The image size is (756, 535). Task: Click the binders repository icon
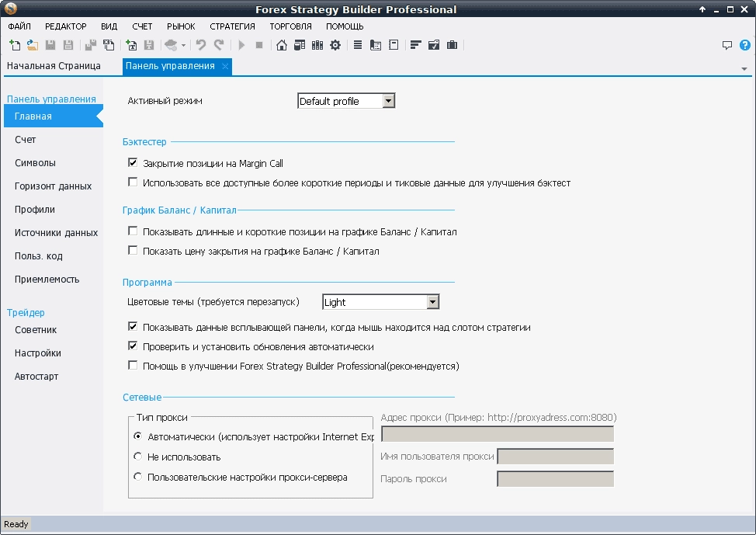tap(317, 45)
